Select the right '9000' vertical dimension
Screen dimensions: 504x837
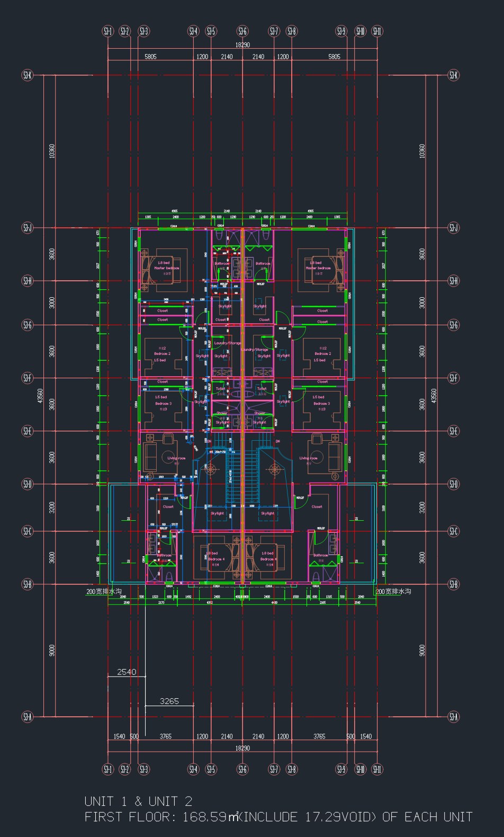coord(422,650)
